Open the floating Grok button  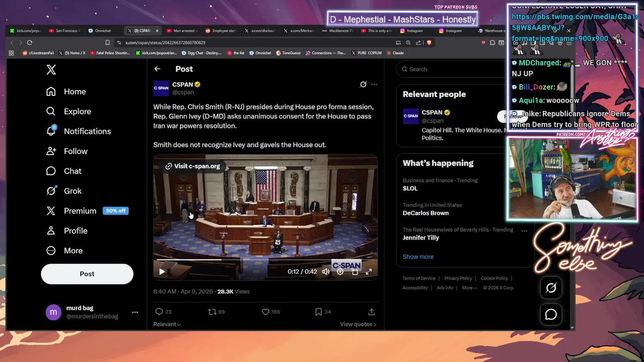point(551,288)
